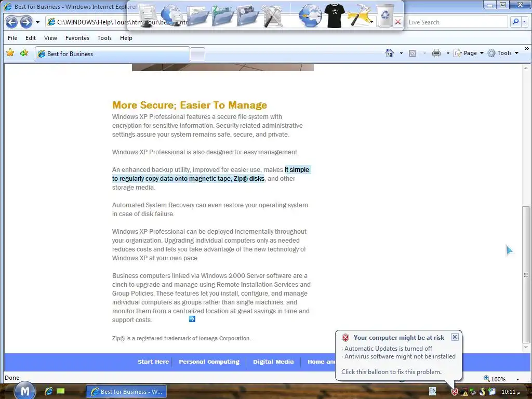Expand the command bar overflow chevron

[527, 49]
